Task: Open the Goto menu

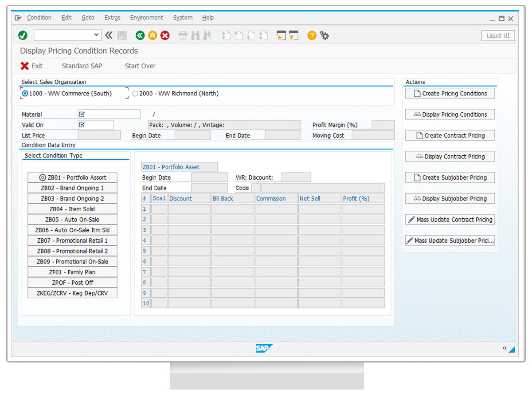Action: click(88, 18)
